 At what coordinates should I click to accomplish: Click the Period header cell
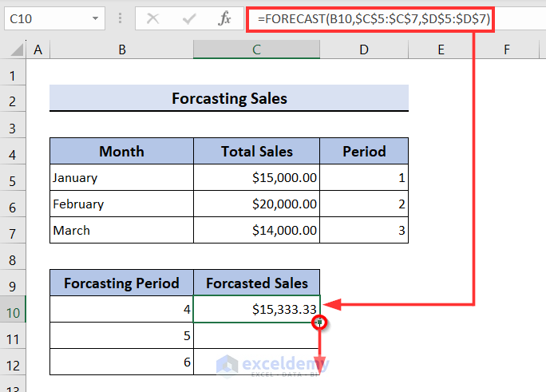(x=364, y=152)
